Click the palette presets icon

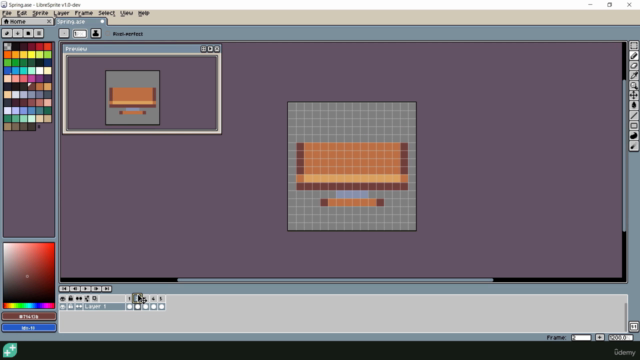28,33
